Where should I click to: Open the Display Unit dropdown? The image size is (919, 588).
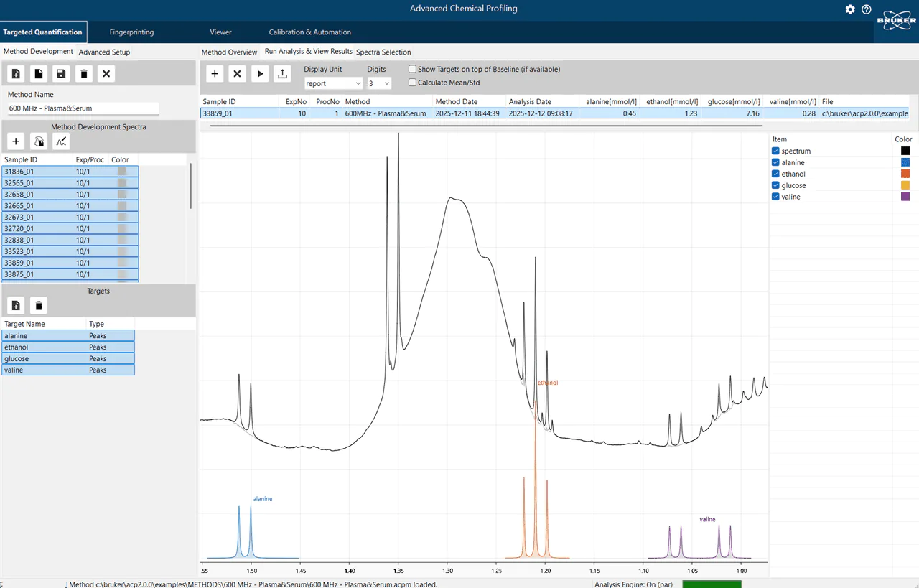coord(333,83)
